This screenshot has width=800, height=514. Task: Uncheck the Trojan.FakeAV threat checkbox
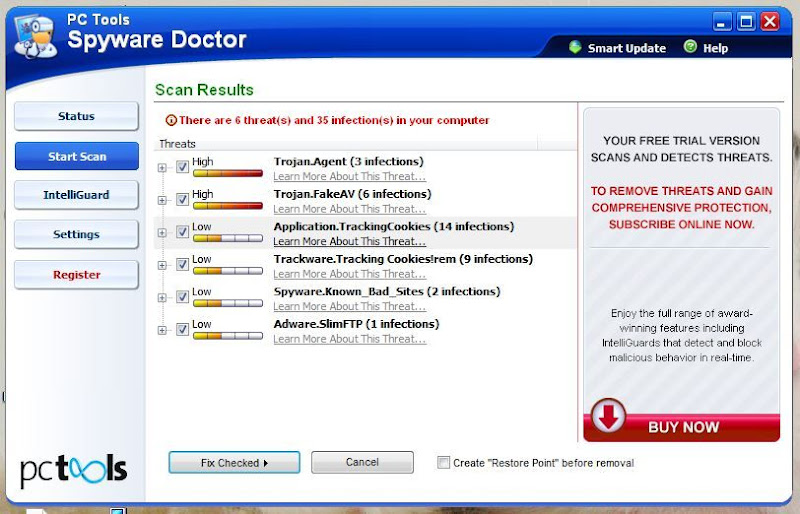[x=182, y=200]
